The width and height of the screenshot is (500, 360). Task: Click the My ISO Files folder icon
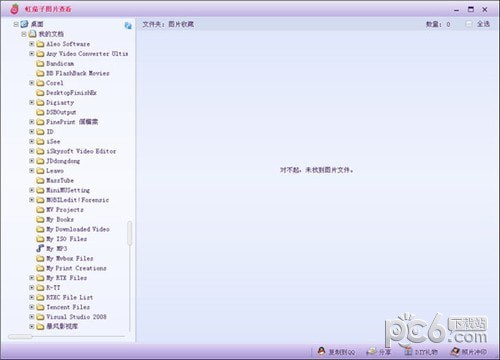pos(40,239)
